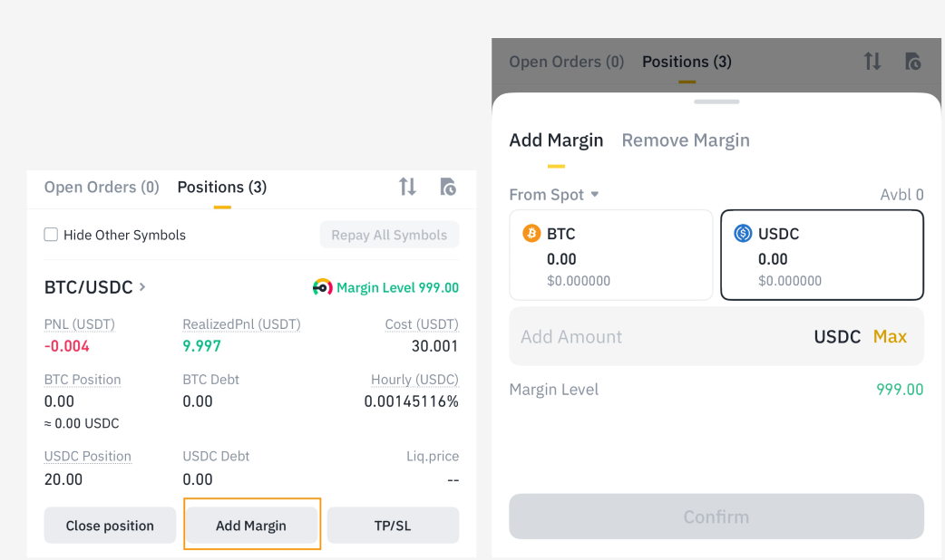Click the Close position button
Image resolution: width=945 pixels, height=560 pixels.
tap(110, 526)
